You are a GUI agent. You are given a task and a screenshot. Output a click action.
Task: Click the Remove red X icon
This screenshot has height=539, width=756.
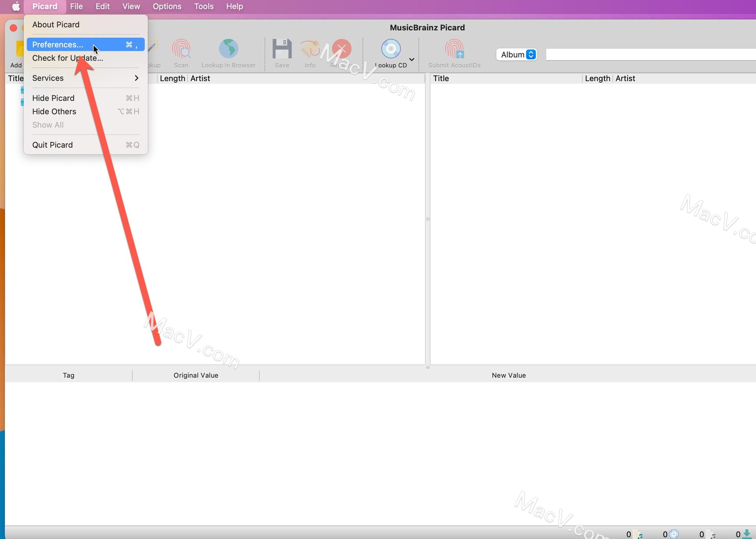point(341,49)
